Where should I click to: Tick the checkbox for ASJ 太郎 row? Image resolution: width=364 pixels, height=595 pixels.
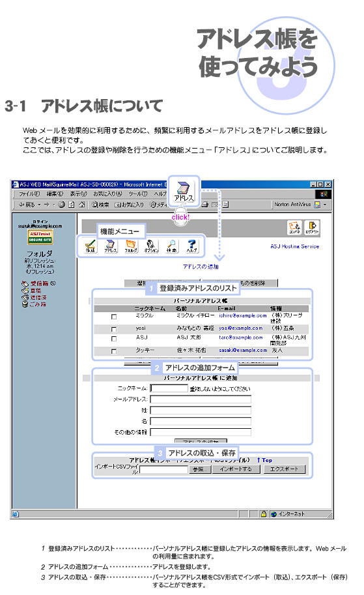114,338
